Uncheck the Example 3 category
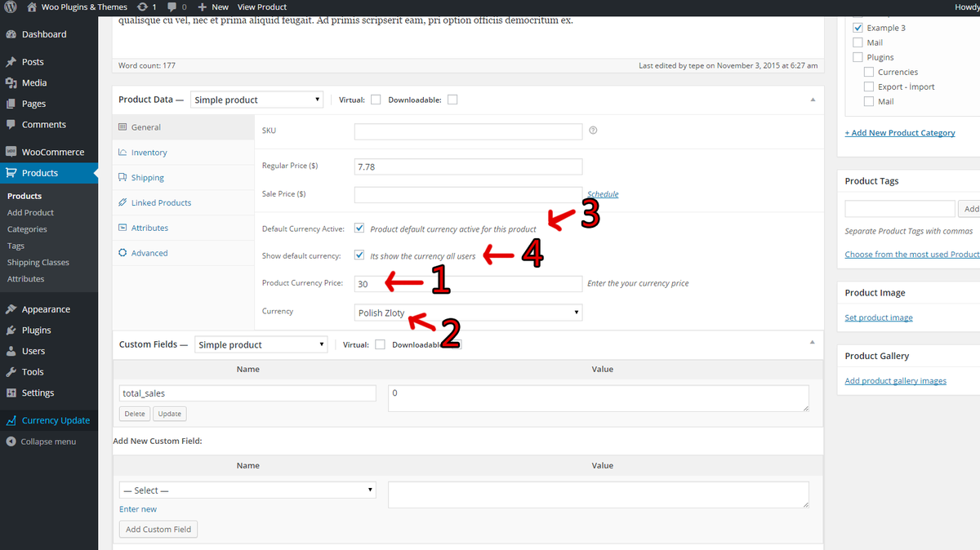This screenshot has height=550, width=980. [857, 28]
